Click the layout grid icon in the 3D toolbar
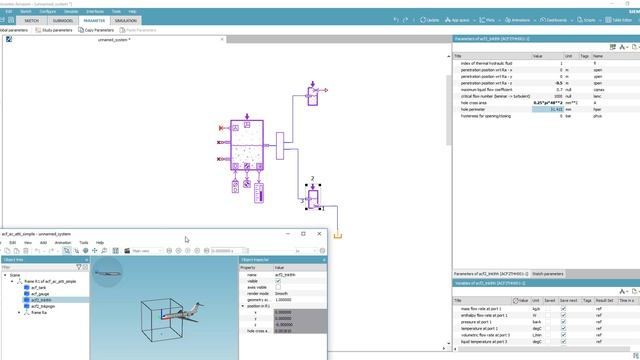This screenshot has height=360, width=640. [116, 251]
